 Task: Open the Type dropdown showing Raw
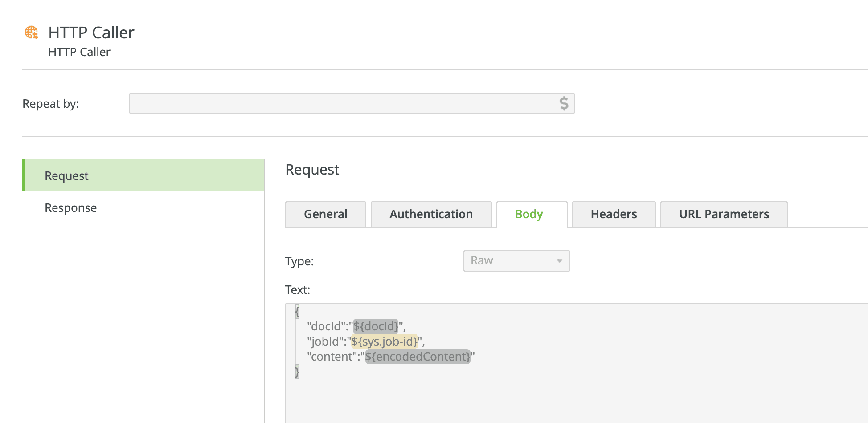(516, 261)
